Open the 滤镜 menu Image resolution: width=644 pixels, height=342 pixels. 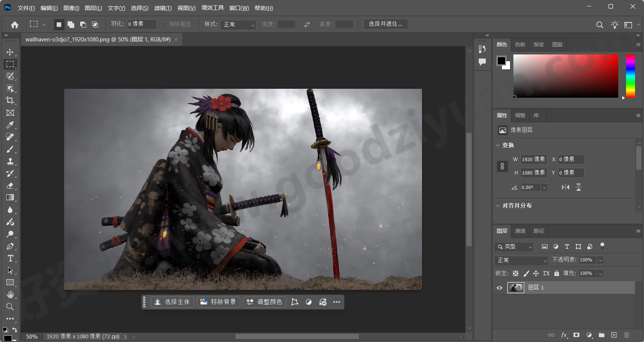pyautogui.click(x=163, y=8)
